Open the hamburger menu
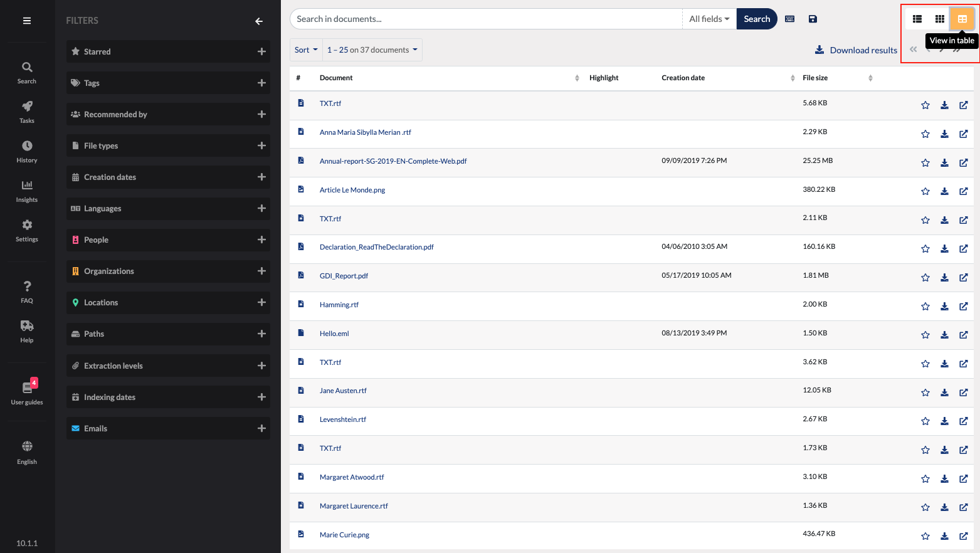Viewport: 980px width, 553px height. (x=27, y=21)
